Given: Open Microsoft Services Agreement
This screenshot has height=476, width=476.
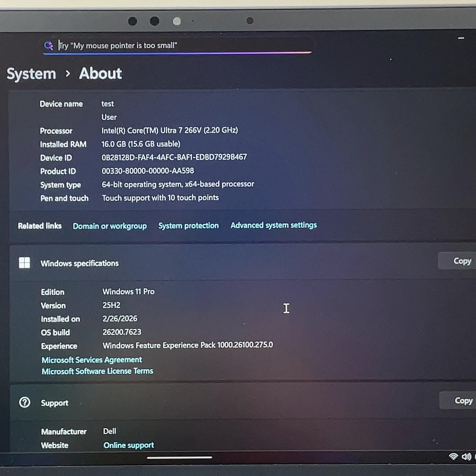Looking at the screenshot, I should 92,360.
